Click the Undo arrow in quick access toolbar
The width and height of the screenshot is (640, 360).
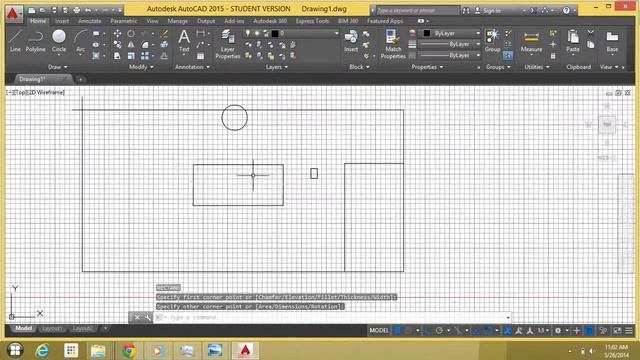(88, 10)
